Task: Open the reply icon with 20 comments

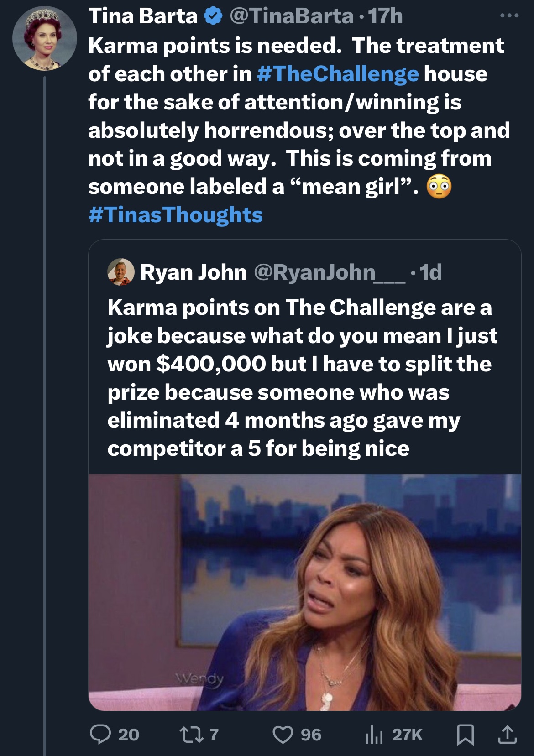Action: click(x=100, y=734)
